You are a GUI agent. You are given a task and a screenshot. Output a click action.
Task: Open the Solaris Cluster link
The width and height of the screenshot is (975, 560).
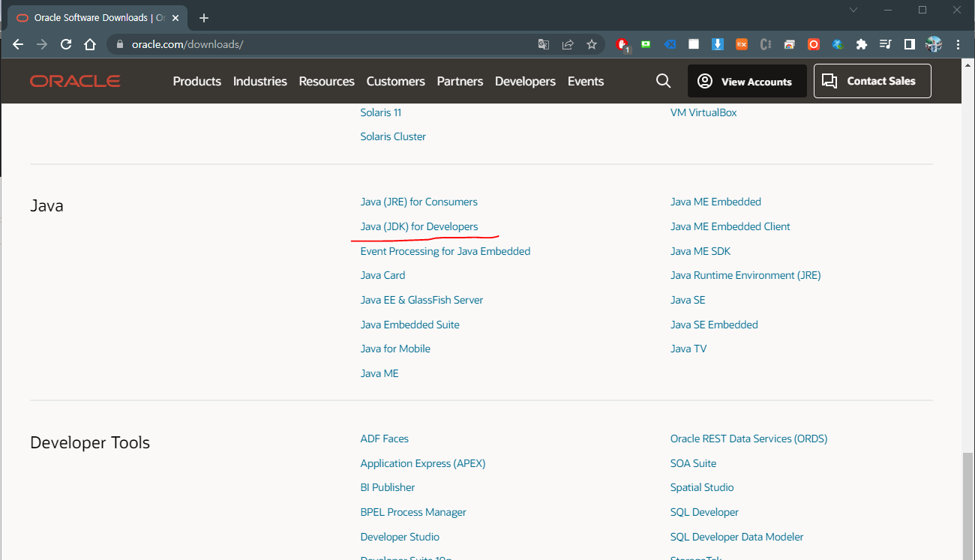coord(393,136)
